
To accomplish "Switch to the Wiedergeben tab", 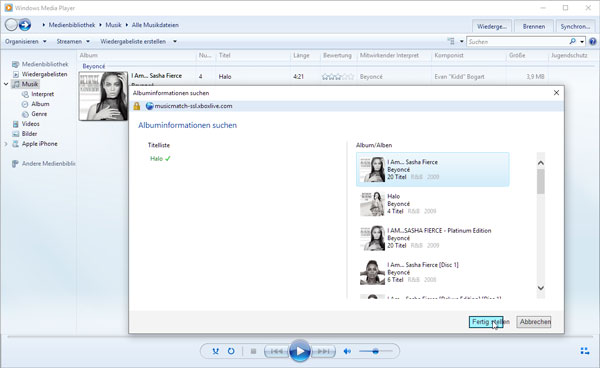I will tap(492, 26).
